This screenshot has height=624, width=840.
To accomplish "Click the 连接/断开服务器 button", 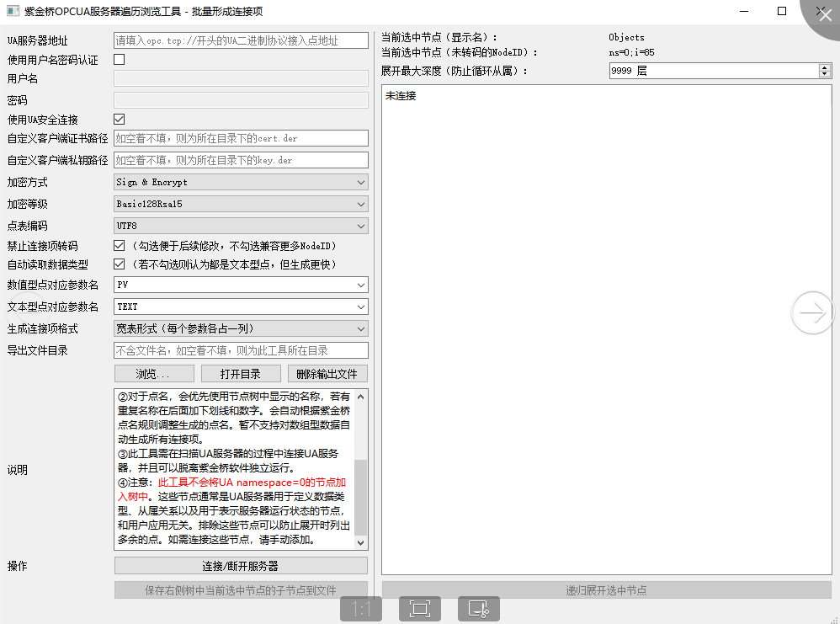I will 241,566.
